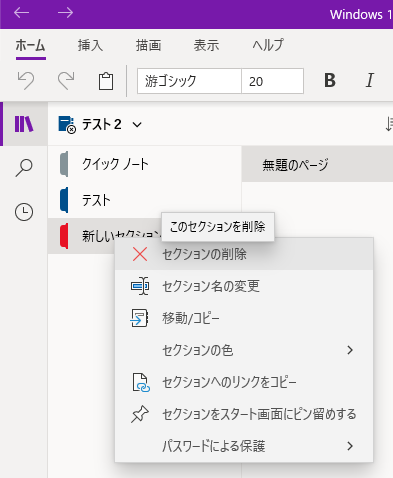This screenshot has width=393, height=478.
Task: Redo the last action
Action: point(66,81)
